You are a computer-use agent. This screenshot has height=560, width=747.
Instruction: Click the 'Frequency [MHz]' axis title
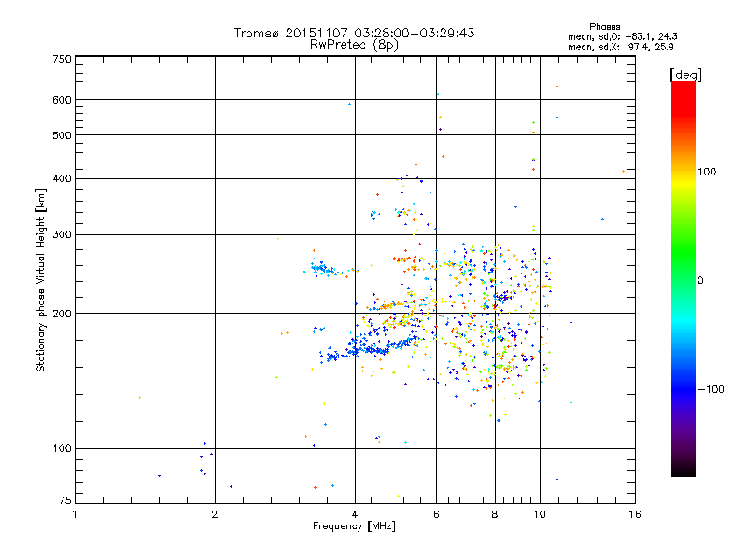(354, 526)
